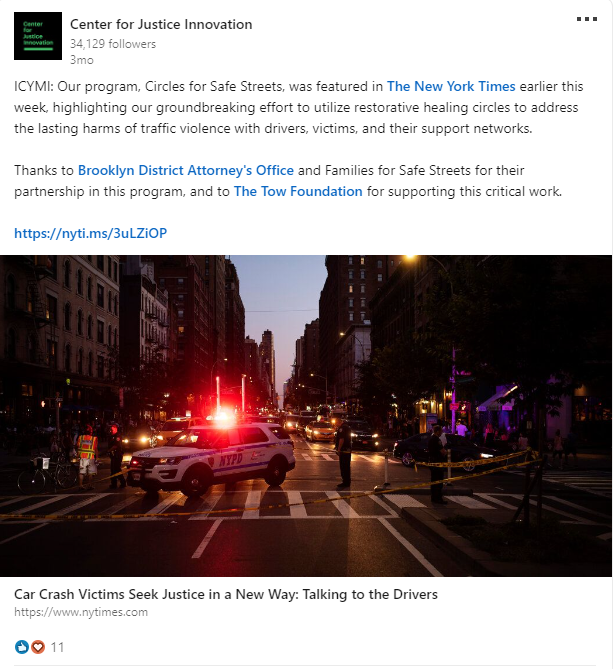
Task: Click the 34,129 followers text
Action: click(113, 44)
